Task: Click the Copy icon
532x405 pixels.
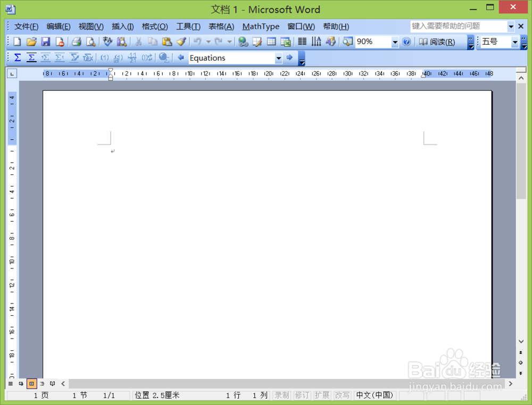Action: [153, 41]
